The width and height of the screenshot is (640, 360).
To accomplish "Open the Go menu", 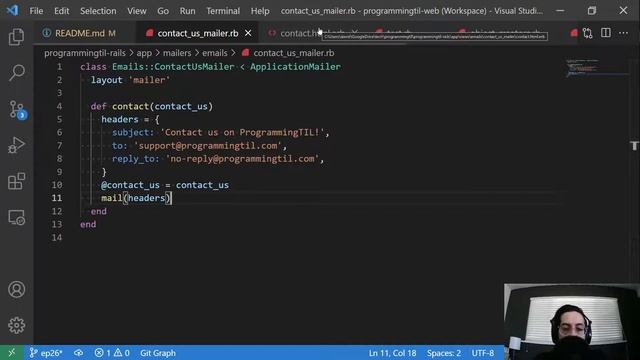I will (x=163, y=11).
